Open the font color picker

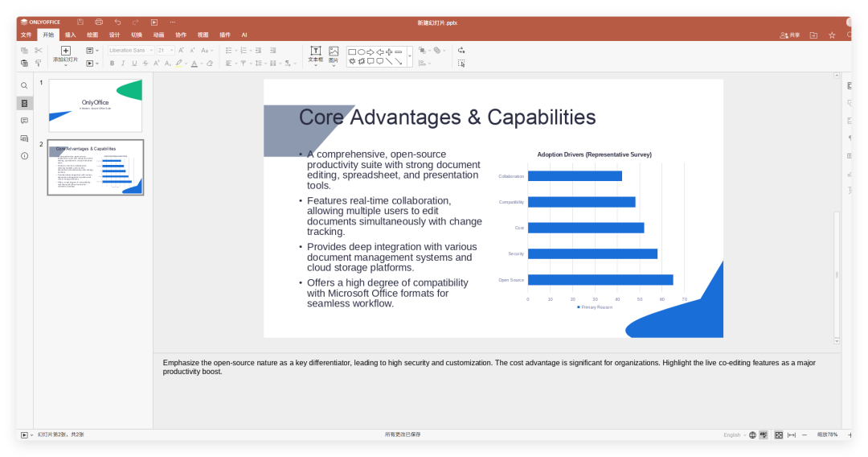201,63
